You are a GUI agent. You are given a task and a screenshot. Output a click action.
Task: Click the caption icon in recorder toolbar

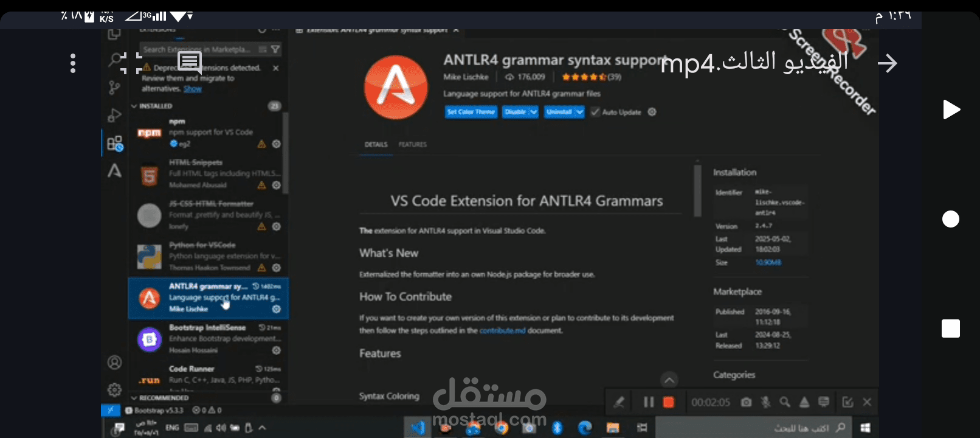coord(824,402)
